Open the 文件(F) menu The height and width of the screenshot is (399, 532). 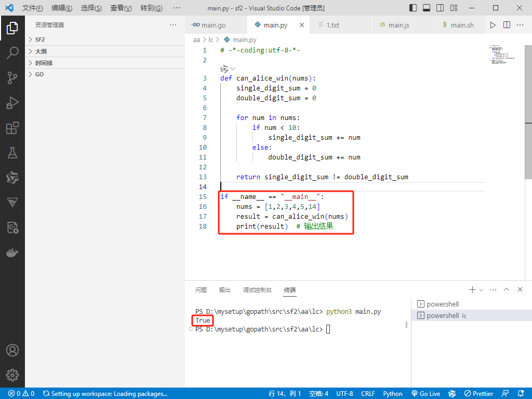pyautogui.click(x=33, y=8)
